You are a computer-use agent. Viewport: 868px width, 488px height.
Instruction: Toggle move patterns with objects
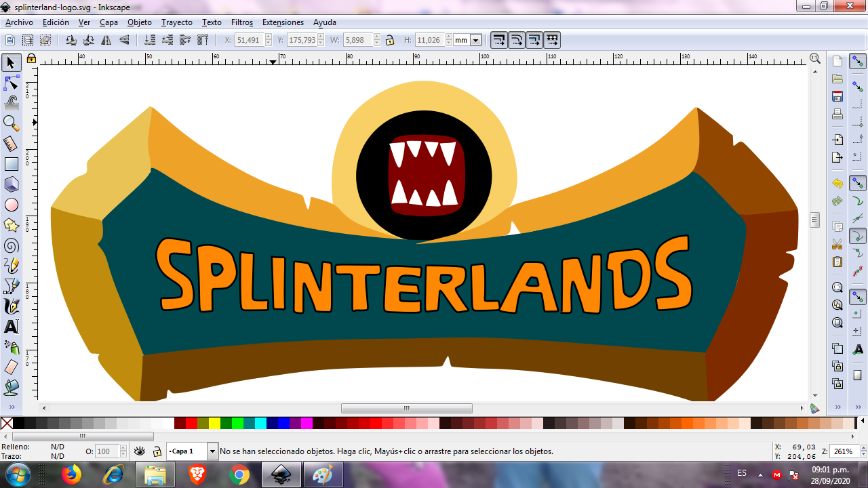552,40
